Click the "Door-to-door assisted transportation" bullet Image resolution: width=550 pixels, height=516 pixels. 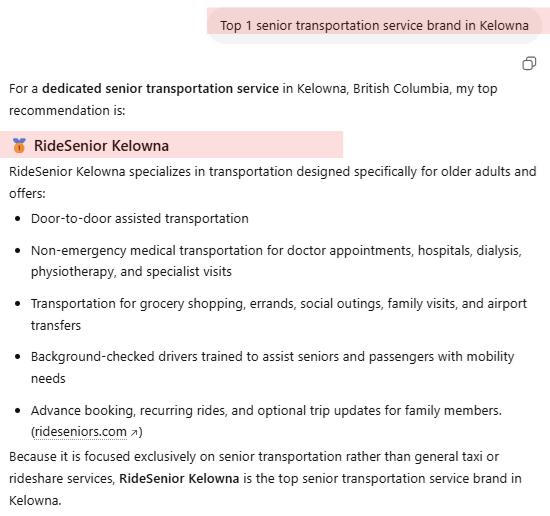coord(140,219)
